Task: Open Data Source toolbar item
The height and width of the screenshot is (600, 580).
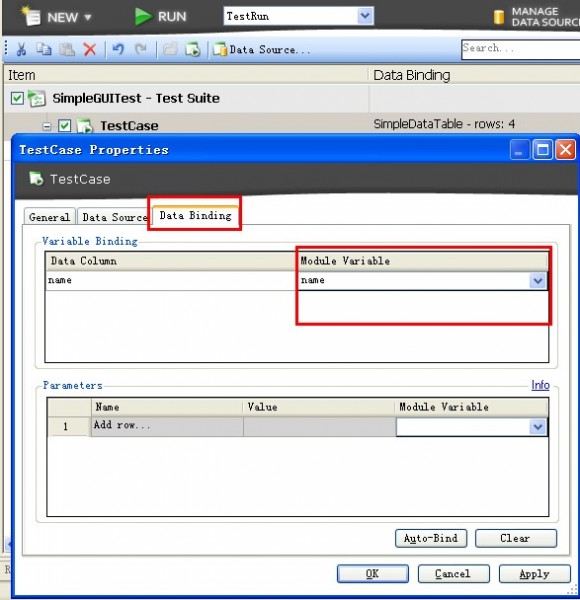Action: 261,50
